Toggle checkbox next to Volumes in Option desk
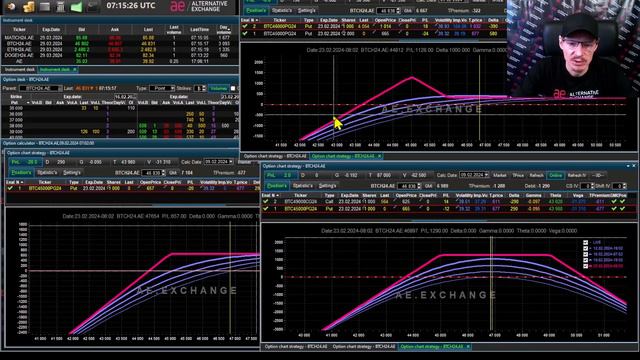 pyautogui.click(x=233, y=88)
